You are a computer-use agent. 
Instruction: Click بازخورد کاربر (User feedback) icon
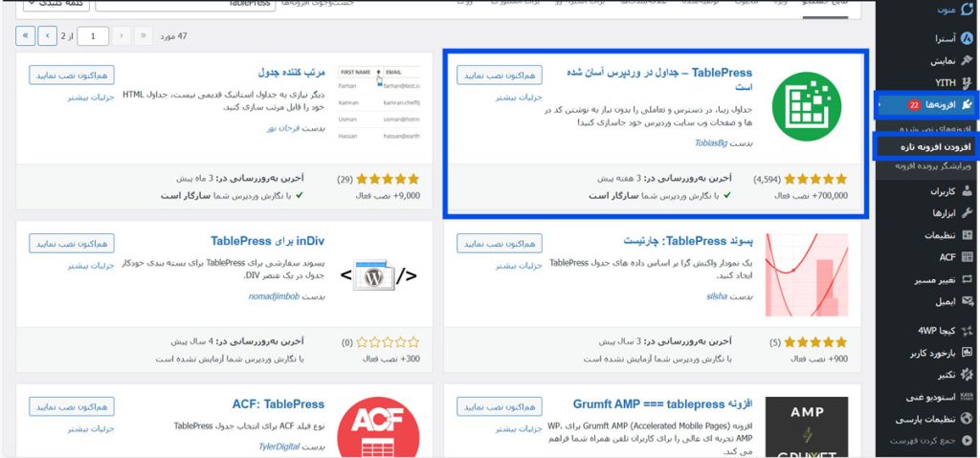click(967, 353)
